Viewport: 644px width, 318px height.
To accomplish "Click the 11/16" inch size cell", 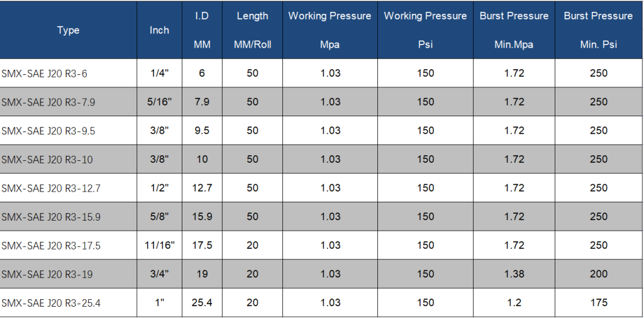I will 159,245.
